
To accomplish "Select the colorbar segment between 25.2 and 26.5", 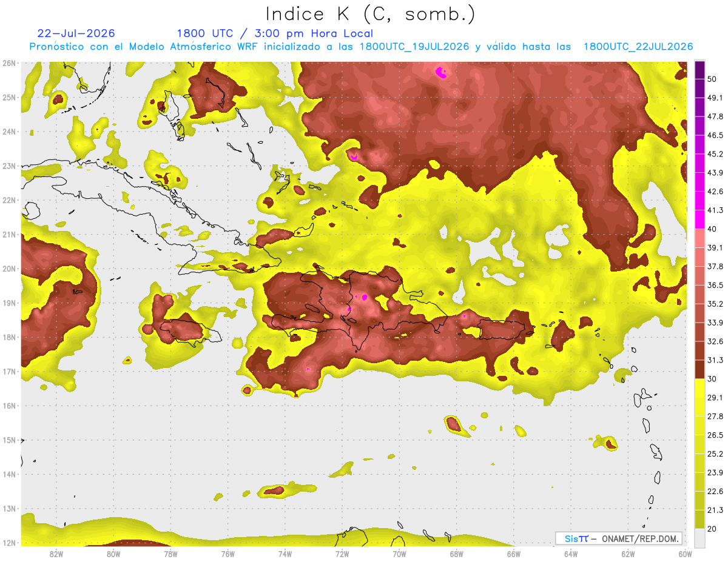I will pos(699,444).
